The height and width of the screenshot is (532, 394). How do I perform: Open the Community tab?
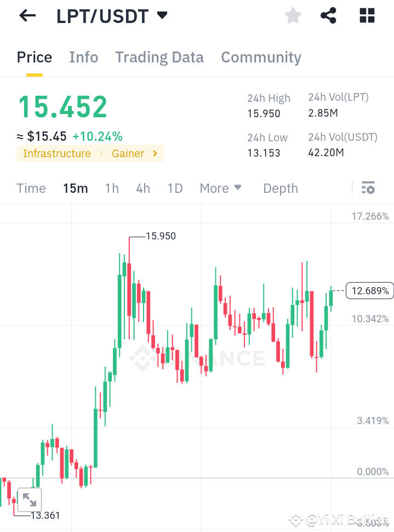point(261,57)
